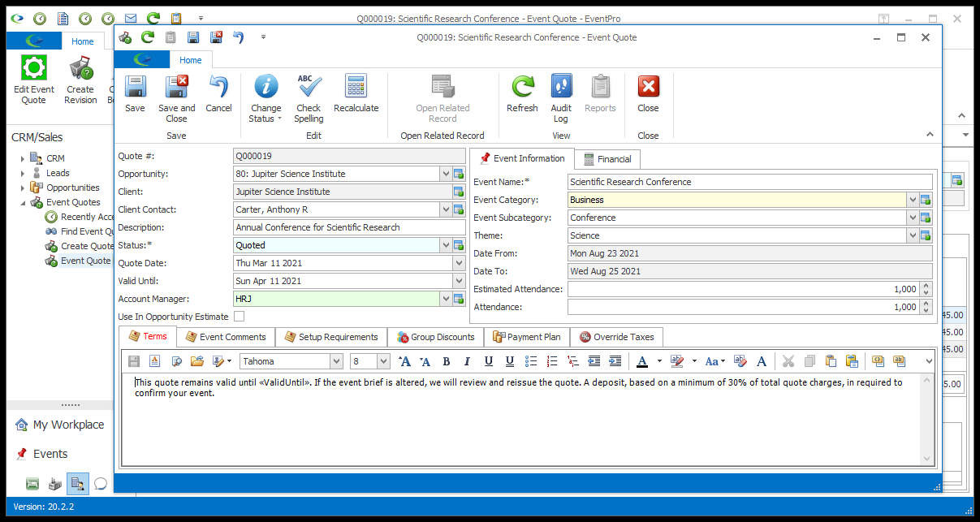Select Leads in the CRM/Sales tree
The width and height of the screenshot is (980, 522).
coord(58,173)
